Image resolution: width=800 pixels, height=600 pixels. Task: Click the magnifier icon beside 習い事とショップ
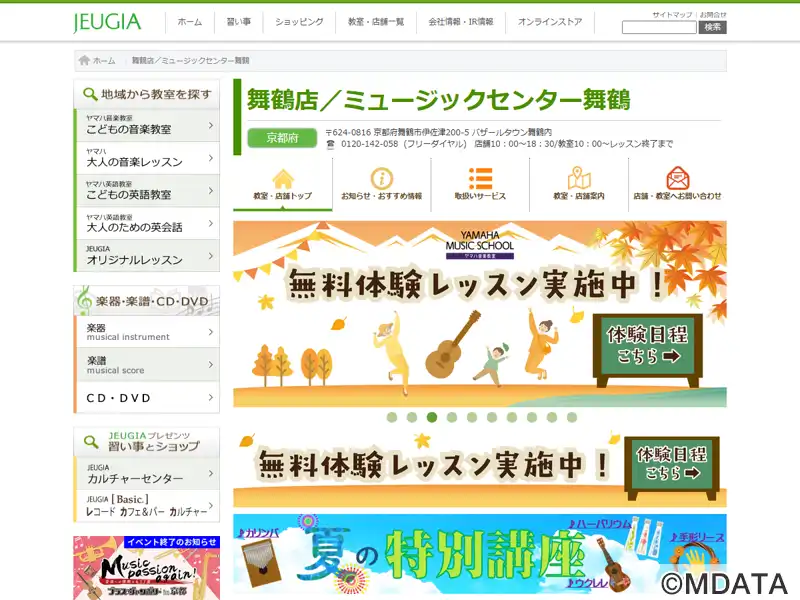click(x=91, y=442)
